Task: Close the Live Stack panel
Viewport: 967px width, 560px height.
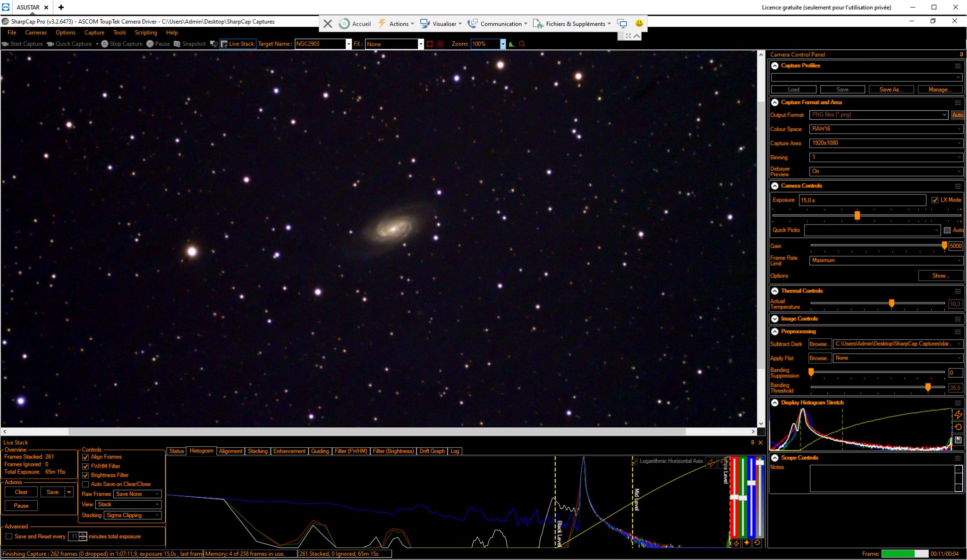Action: point(760,443)
